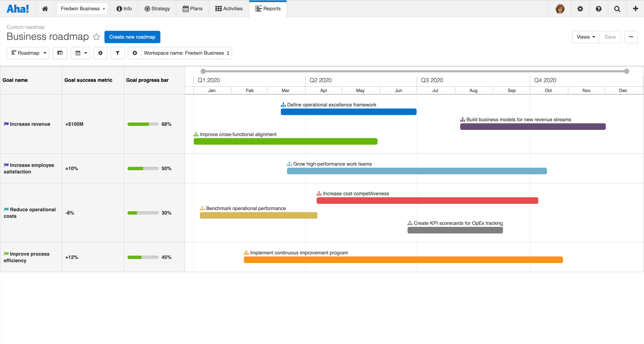Select the table view icon next to Roadmap
Image resolution: width=644 pixels, height=344 pixels.
coord(60,53)
